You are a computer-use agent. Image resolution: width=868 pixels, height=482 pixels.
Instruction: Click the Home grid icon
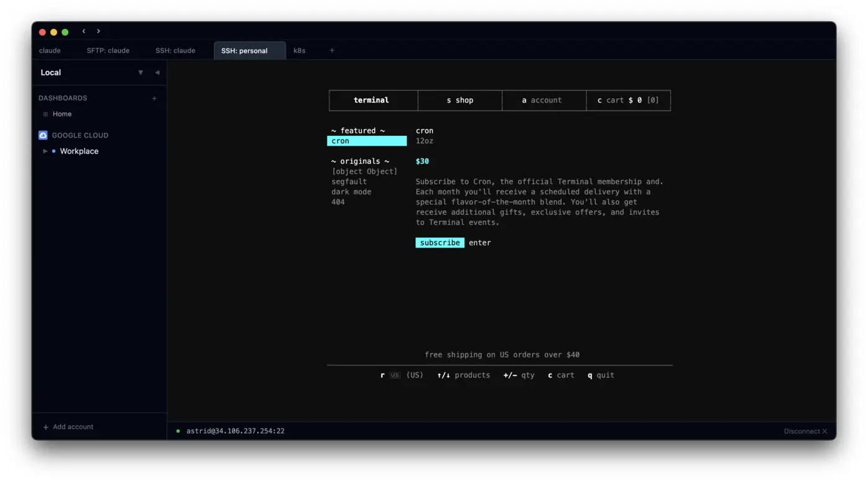pyautogui.click(x=45, y=114)
